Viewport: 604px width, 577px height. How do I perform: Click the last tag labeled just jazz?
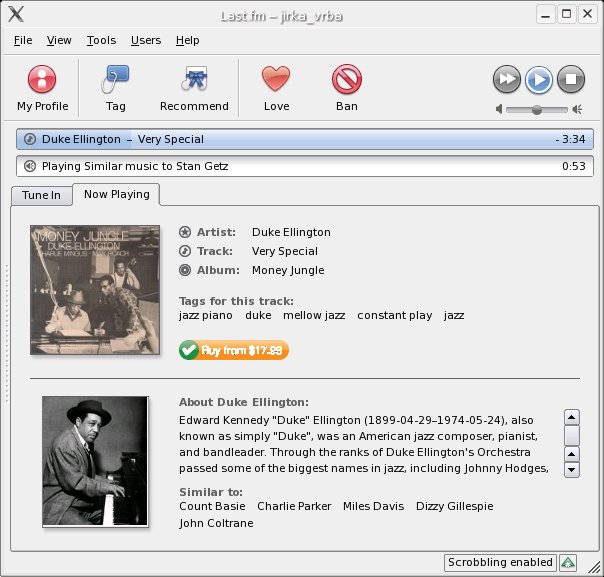pos(454,315)
